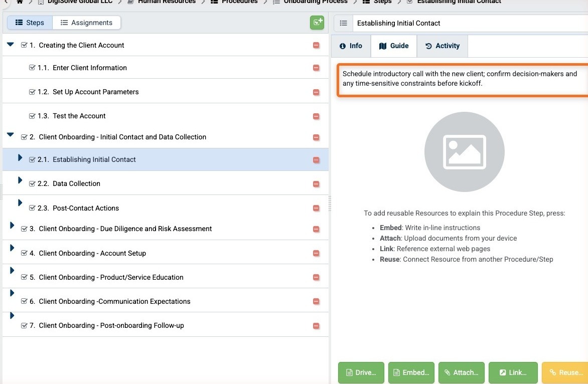
Task: Toggle checkbox for 2.2 Data Collection
Action: 32,183
